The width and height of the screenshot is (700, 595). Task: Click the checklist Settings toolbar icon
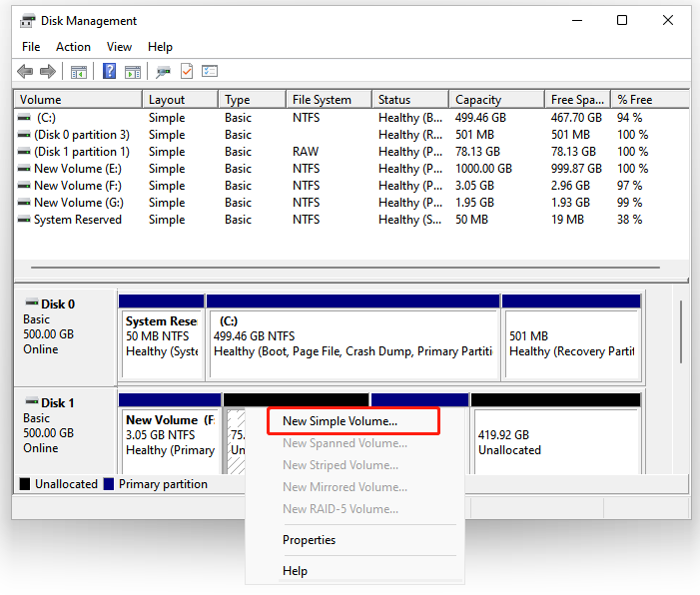tap(210, 72)
